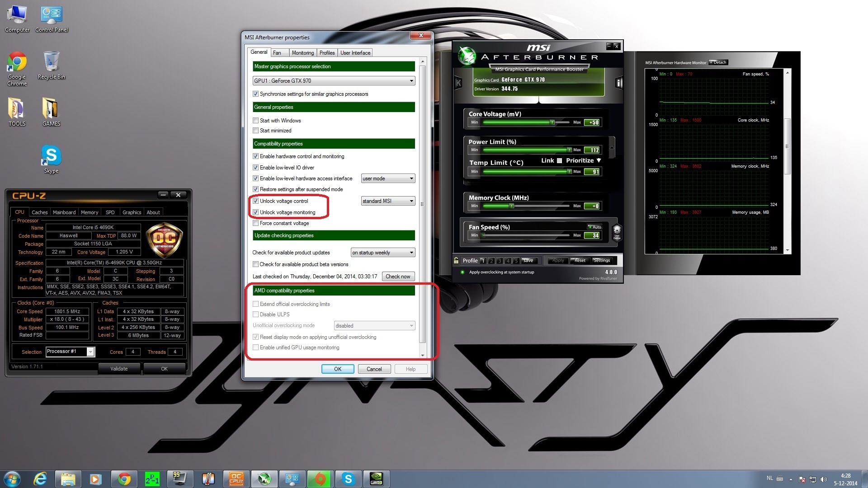Switch to the Monitoring tab
Screen dimensions: 868x488
point(302,53)
